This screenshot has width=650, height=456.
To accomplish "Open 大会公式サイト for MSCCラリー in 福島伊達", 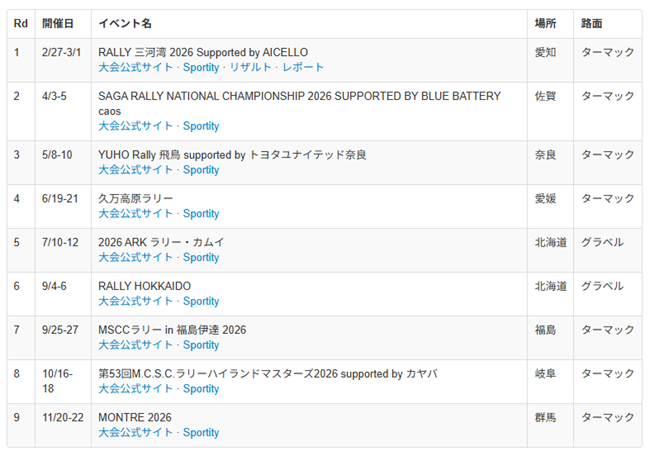I will click(x=135, y=345).
